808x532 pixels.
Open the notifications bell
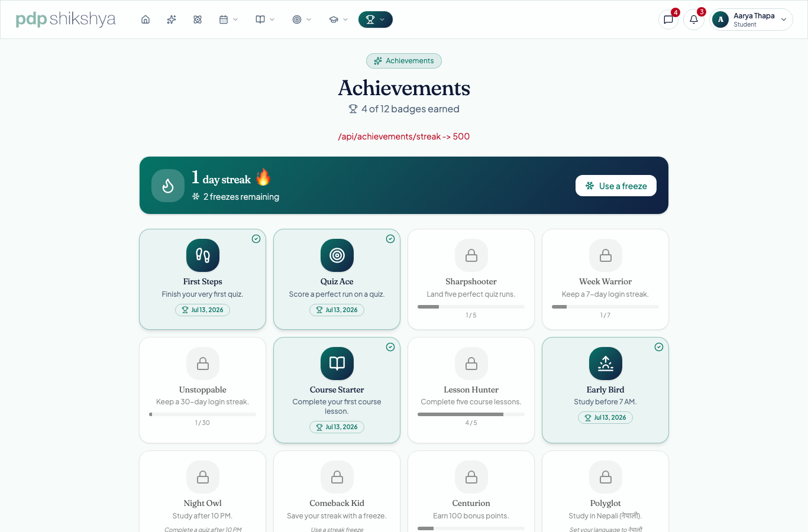pyautogui.click(x=694, y=20)
